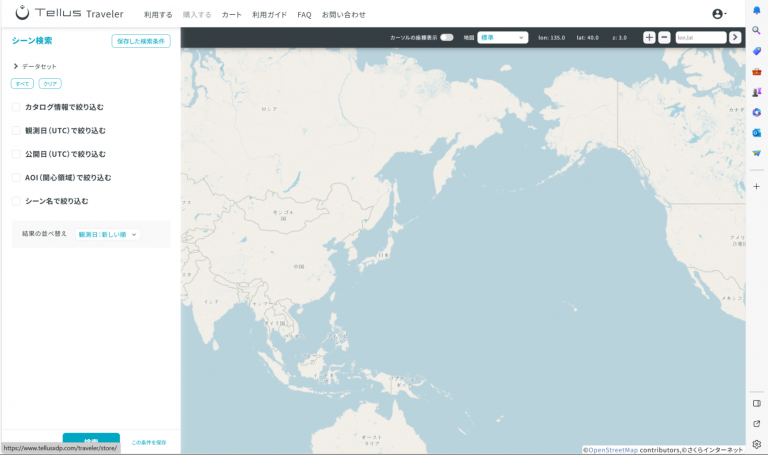Click the 中国 label on the map
The height and width of the screenshot is (455, 768).
pyautogui.click(x=299, y=266)
